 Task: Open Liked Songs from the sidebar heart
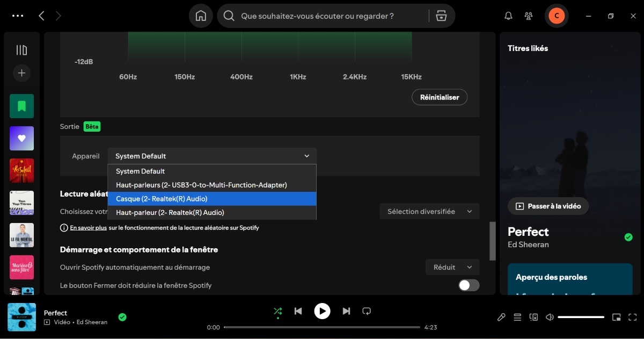(x=21, y=138)
